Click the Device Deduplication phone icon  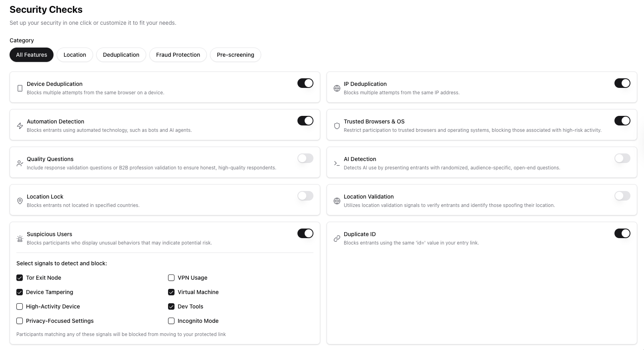[x=20, y=88]
